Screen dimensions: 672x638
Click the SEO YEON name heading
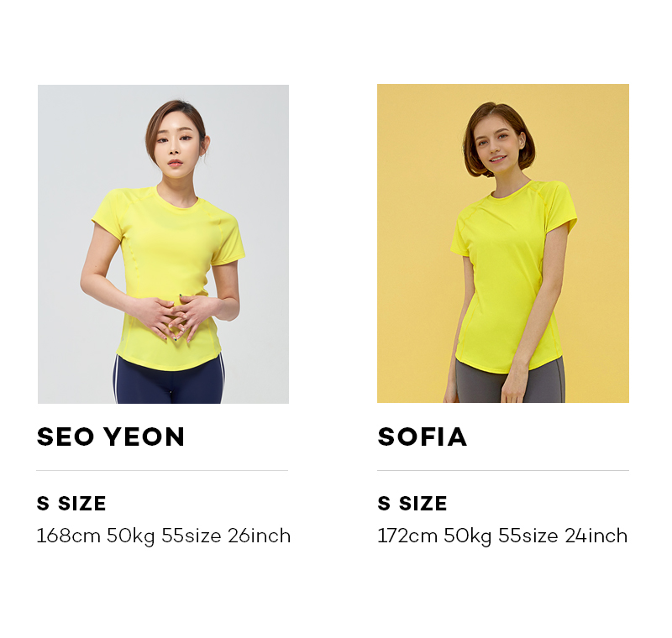(x=111, y=437)
